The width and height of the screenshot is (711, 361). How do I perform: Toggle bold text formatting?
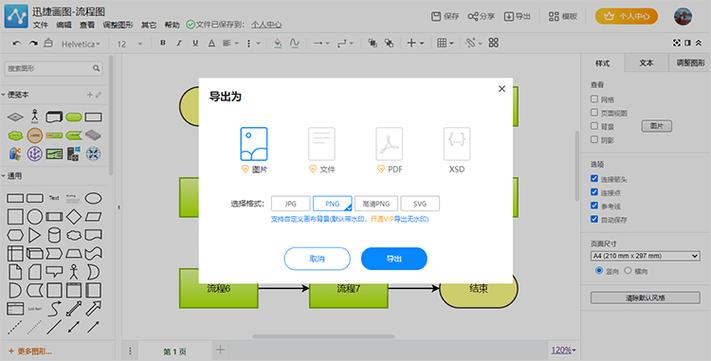point(163,43)
